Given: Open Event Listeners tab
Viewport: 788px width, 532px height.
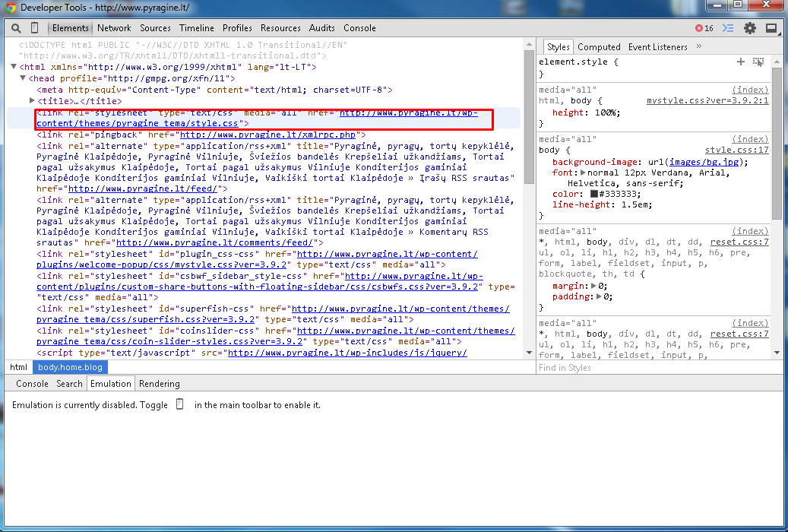Looking at the screenshot, I should 658,47.
